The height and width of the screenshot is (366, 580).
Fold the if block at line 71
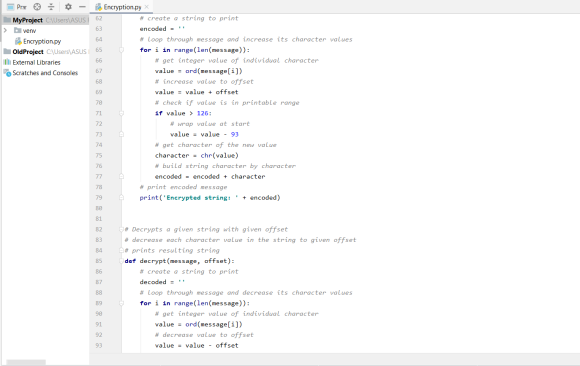pos(121,113)
